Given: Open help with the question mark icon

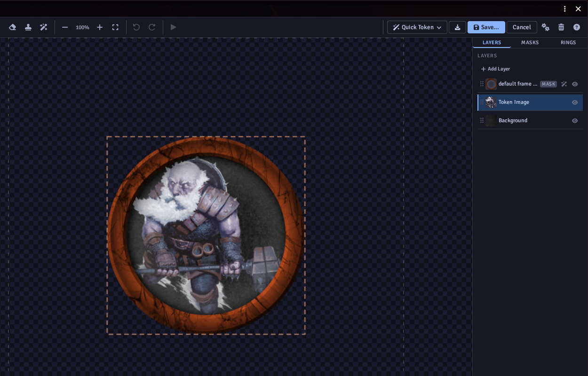Looking at the screenshot, I should pyautogui.click(x=577, y=27).
